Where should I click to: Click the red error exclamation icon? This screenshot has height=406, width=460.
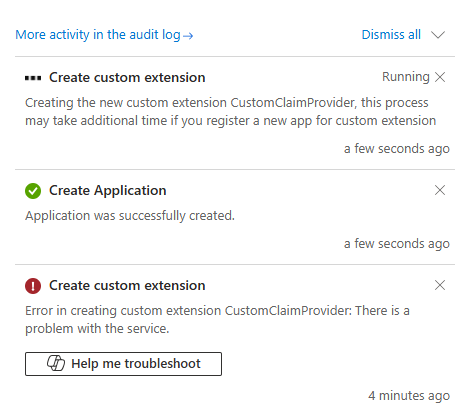[33, 286]
